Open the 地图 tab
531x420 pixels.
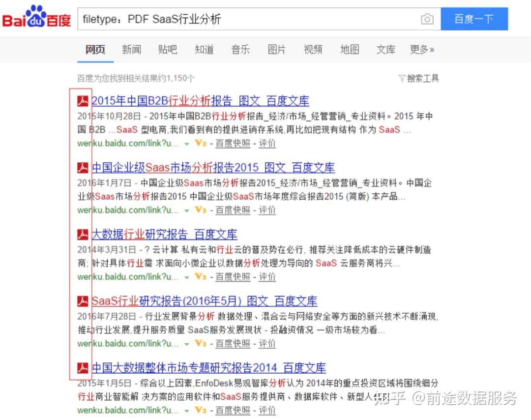pos(350,50)
